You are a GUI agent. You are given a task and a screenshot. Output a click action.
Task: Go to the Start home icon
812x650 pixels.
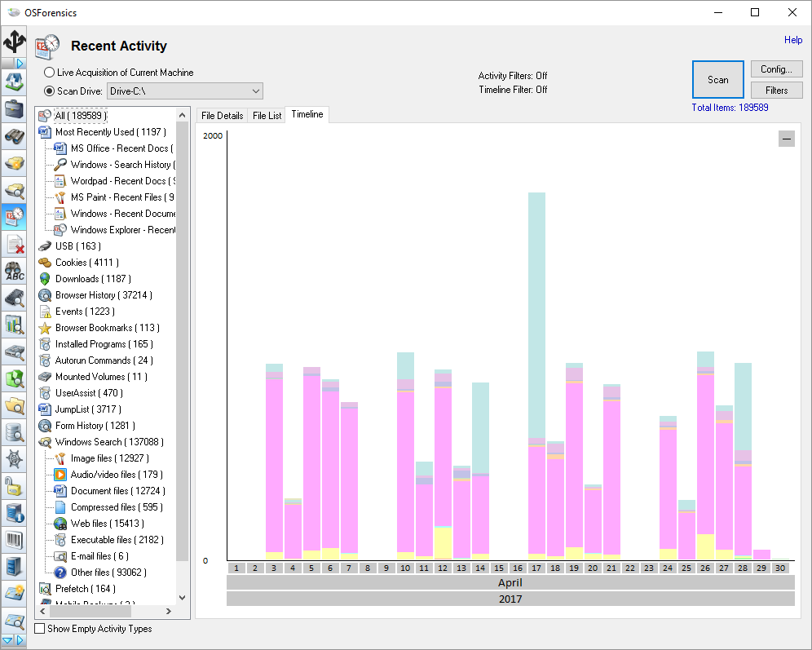14,82
